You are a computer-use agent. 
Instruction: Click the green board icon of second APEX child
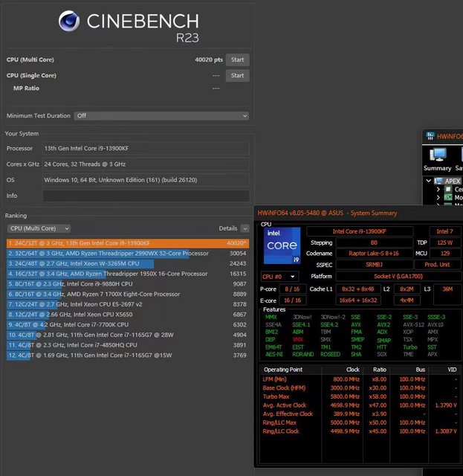(x=447, y=198)
